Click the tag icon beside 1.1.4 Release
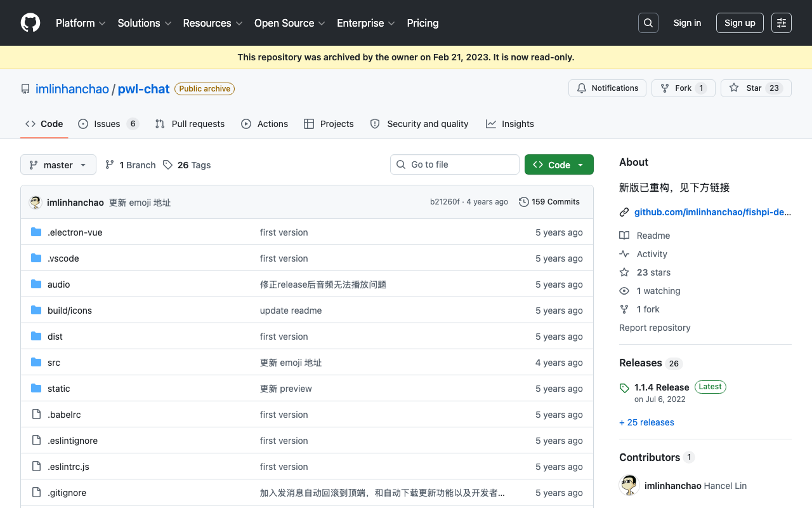Screen dimensions: 812x508 [624, 388]
